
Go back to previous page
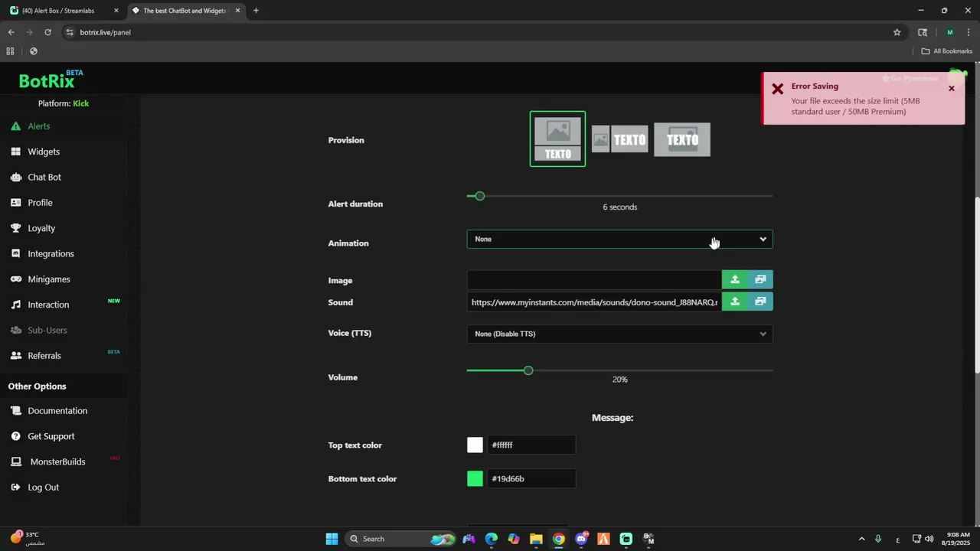pyautogui.click(x=11, y=32)
